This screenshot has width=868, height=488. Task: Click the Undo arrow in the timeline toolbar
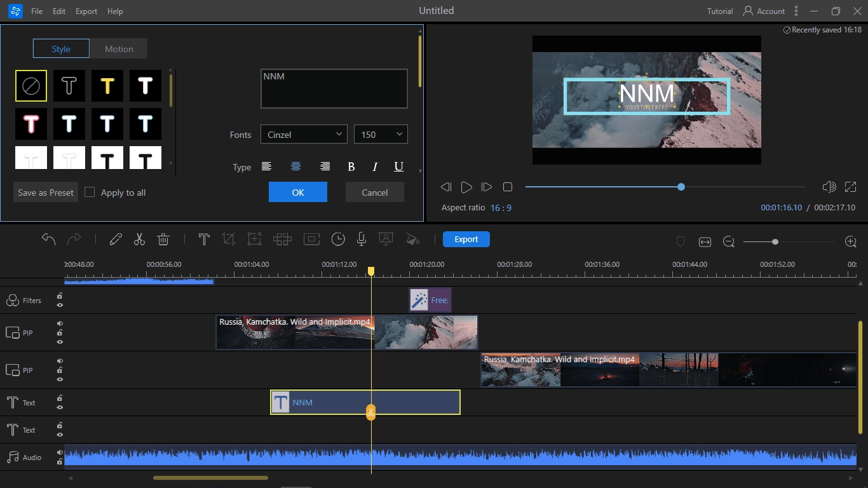coord(49,239)
